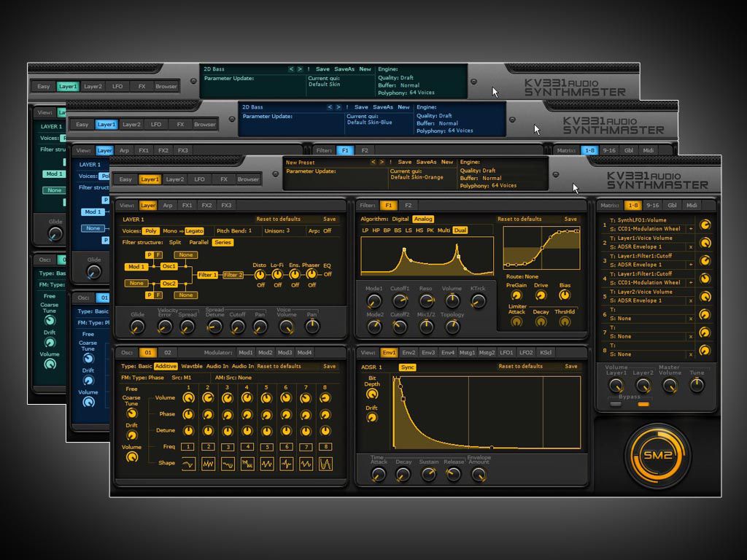Click the Cutoff1 knob in the filter section
The height and width of the screenshot is (560, 747).
[400, 300]
